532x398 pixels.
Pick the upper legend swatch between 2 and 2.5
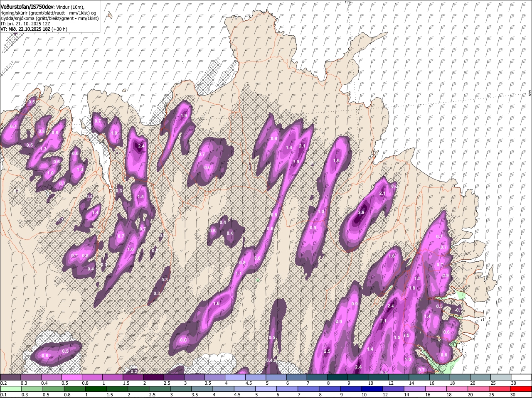pyautogui.click(x=153, y=377)
